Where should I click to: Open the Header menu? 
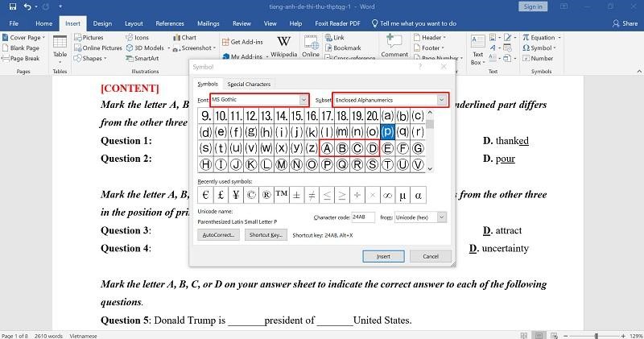pos(430,37)
